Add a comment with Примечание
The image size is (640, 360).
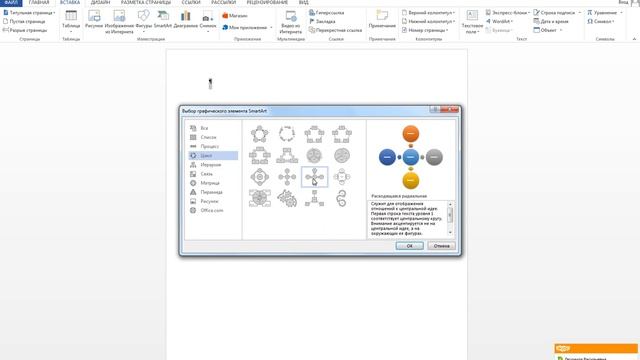pyautogui.click(x=382, y=19)
